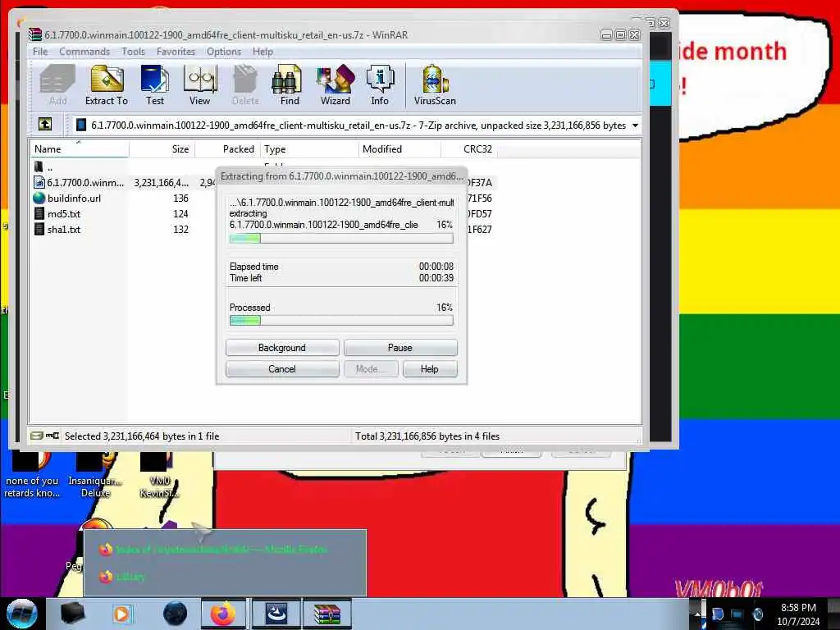Sort by the Modified column header
Viewport: 840px width, 630px height.
pyautogui.click(x=399, y=149)
